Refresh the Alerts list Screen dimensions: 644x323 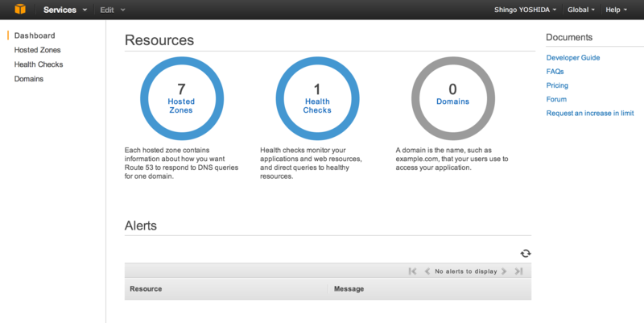coord(526,254)
